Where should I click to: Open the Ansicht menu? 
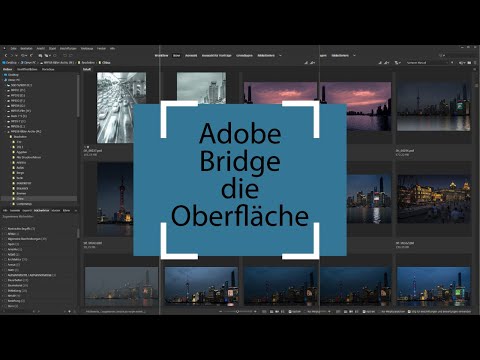pos(41,49)
